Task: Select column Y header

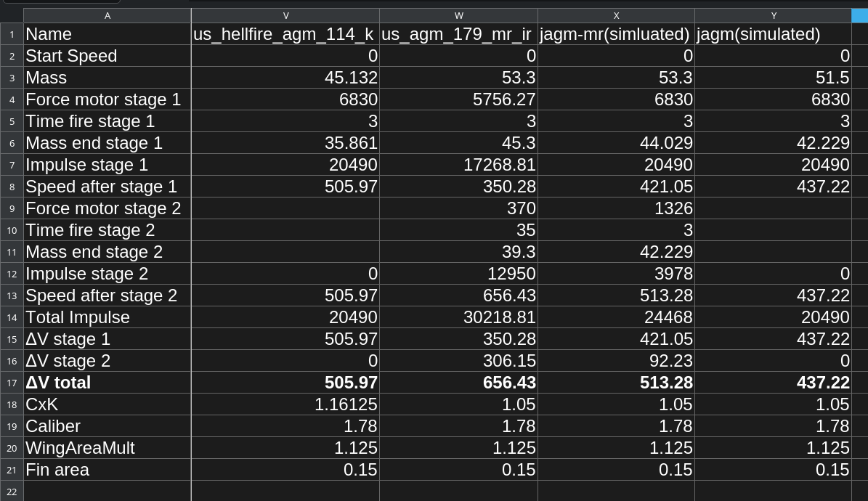Action: [773, 15]
